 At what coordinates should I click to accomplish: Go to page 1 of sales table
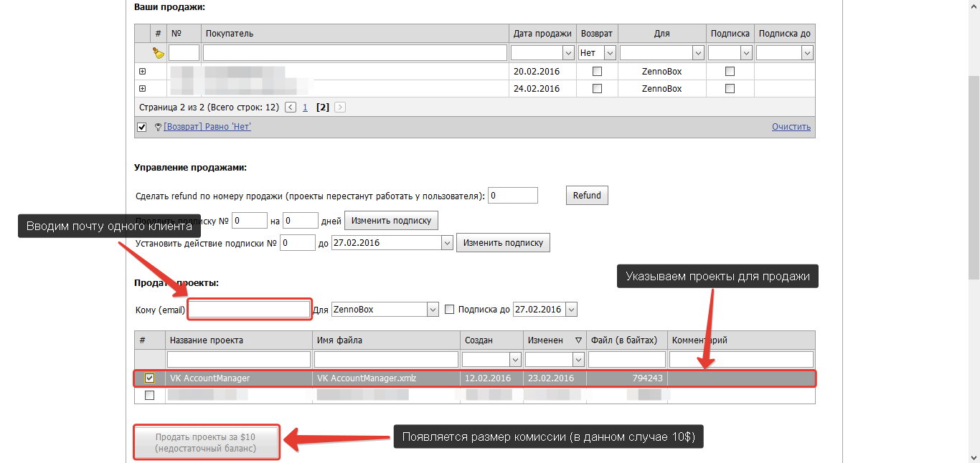pos(305,108)
